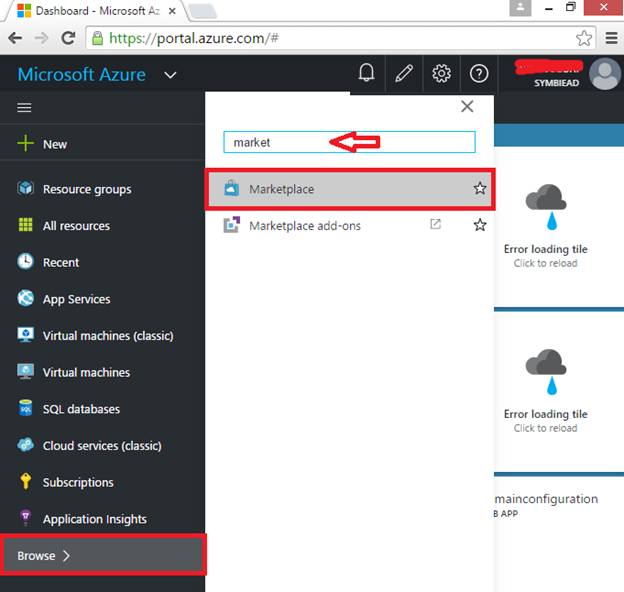Reload the page in browser
This screenshot has height=592, width=624.
coord(68,38)
